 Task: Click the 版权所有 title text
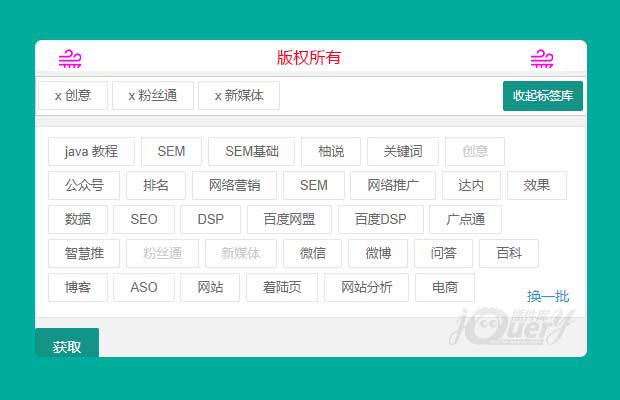309,58
